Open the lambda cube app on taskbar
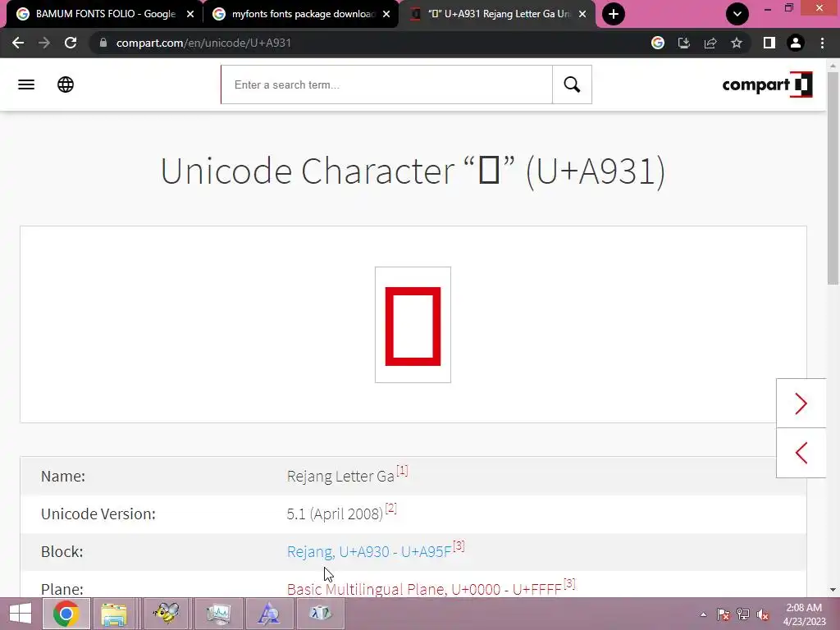Screen dimensions: 840x630 point(321,614)
